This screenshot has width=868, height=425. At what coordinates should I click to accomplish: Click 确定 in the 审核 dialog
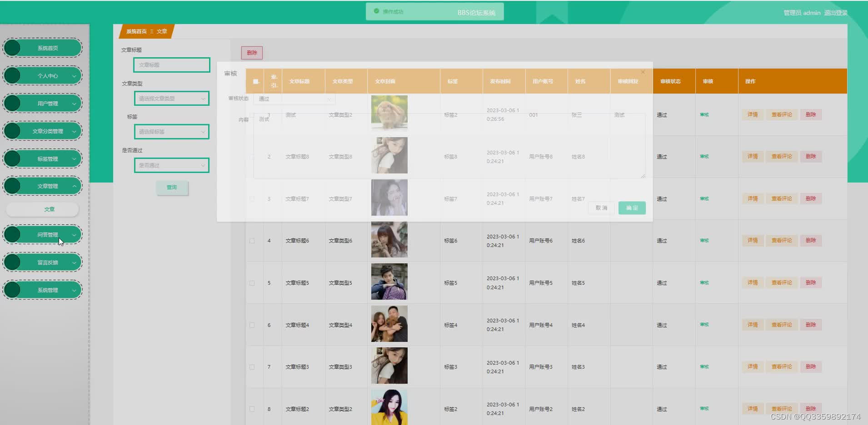[632, 208]
